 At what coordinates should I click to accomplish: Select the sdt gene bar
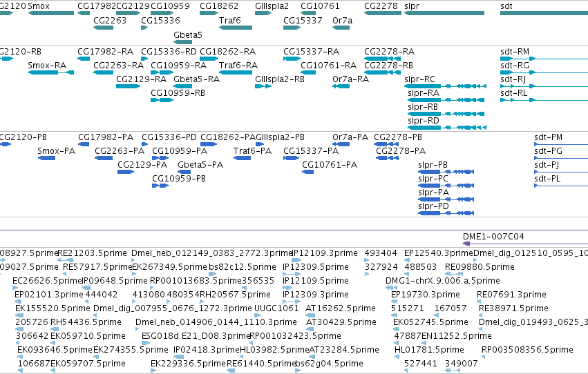tap(544, 14)
